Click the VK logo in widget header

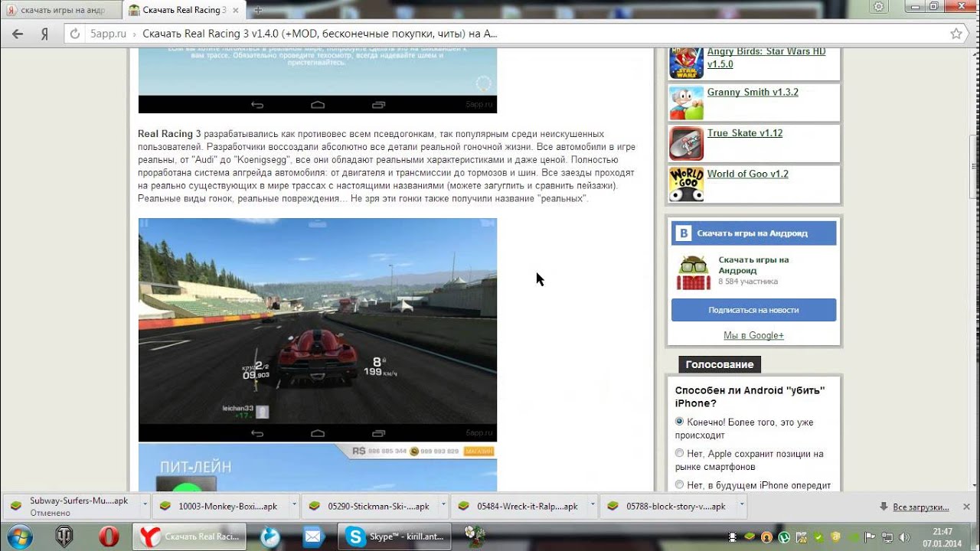[683, 233]
